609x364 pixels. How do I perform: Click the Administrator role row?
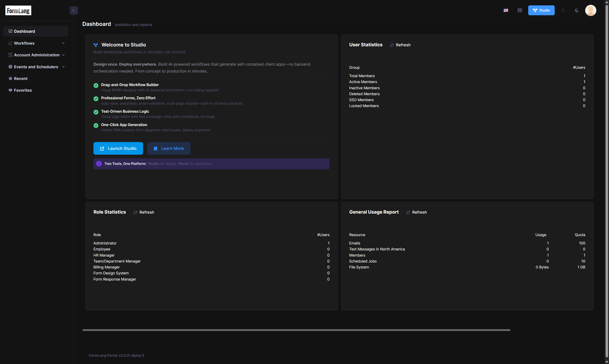coord(211,243)
